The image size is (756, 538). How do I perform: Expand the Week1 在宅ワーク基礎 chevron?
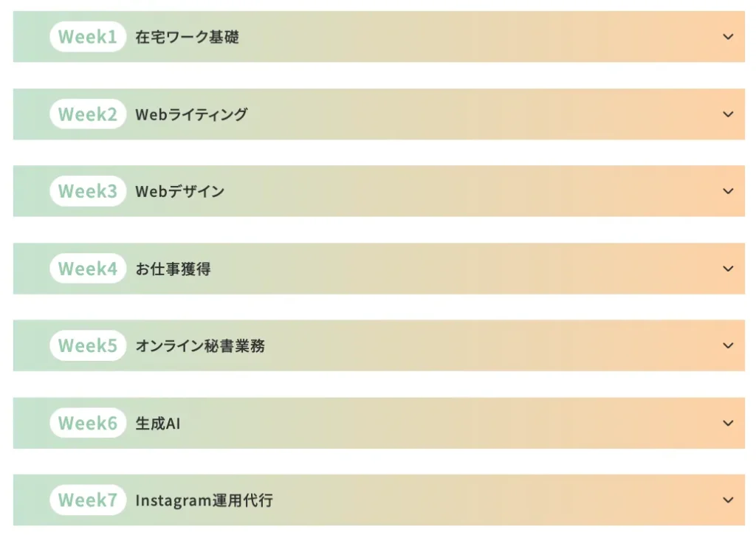click(728, 37)
